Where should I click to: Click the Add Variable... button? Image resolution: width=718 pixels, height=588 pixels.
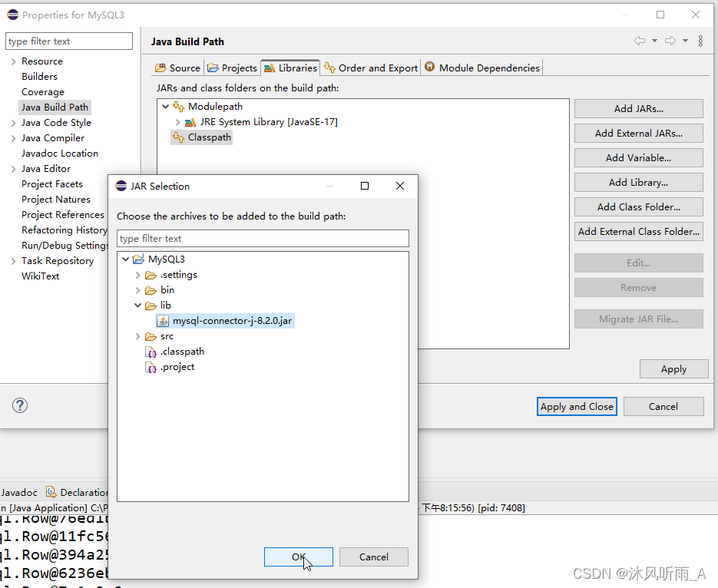pyautogui.click(x=639, y=158)
